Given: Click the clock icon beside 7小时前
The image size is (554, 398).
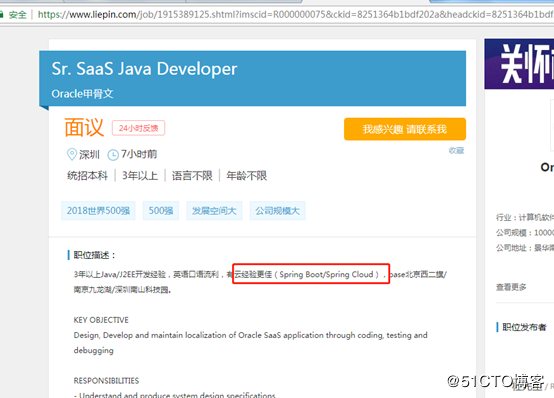Looking at the screenshot, I should click(113, 155).
